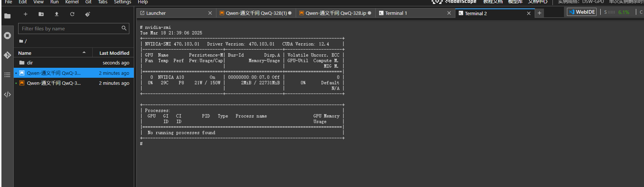Open the code snippets sidebar icon
Viewport: 644px width, 187px height.
click(7, 94)
